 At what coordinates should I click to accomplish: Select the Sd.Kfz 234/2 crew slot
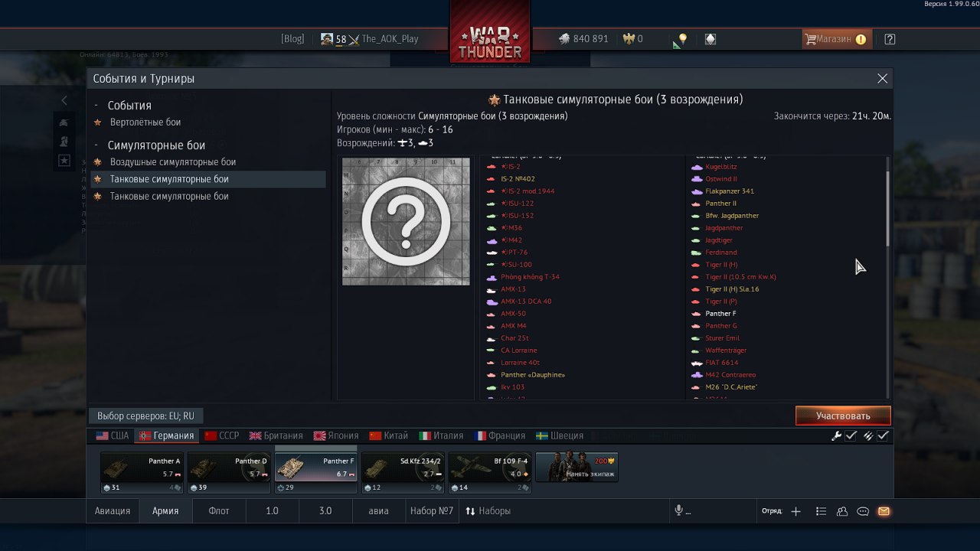click(x=403, y=472)
